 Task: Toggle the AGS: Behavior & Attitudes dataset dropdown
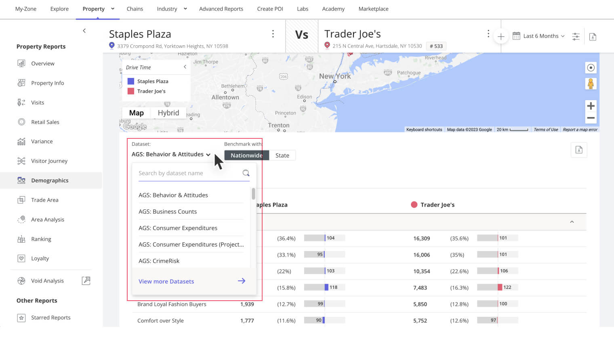(171, 154)
